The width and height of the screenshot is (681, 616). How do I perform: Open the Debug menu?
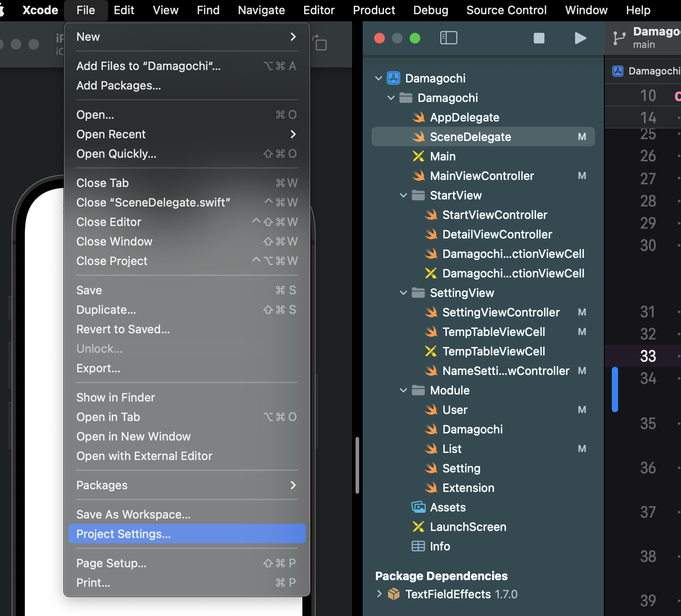431,10
